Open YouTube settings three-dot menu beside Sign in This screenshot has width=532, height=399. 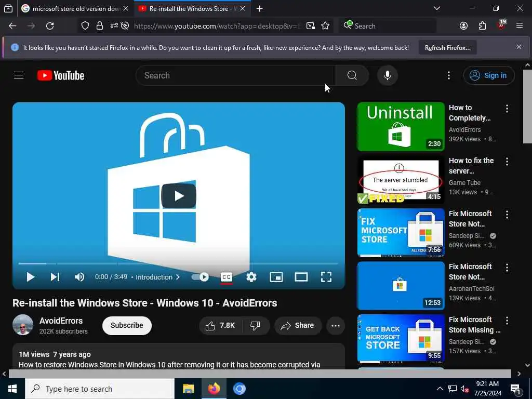[x=448, y=75]
